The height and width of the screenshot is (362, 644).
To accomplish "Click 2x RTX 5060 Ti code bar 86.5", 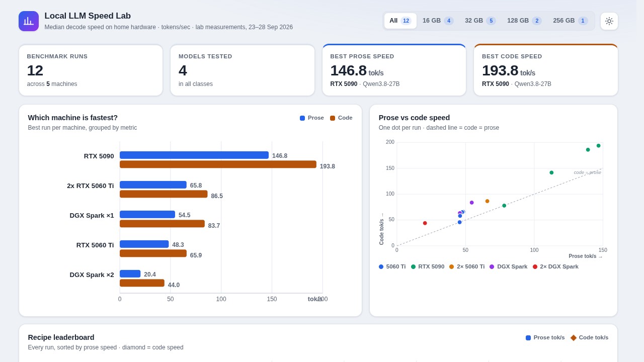I will click(164, 194).
